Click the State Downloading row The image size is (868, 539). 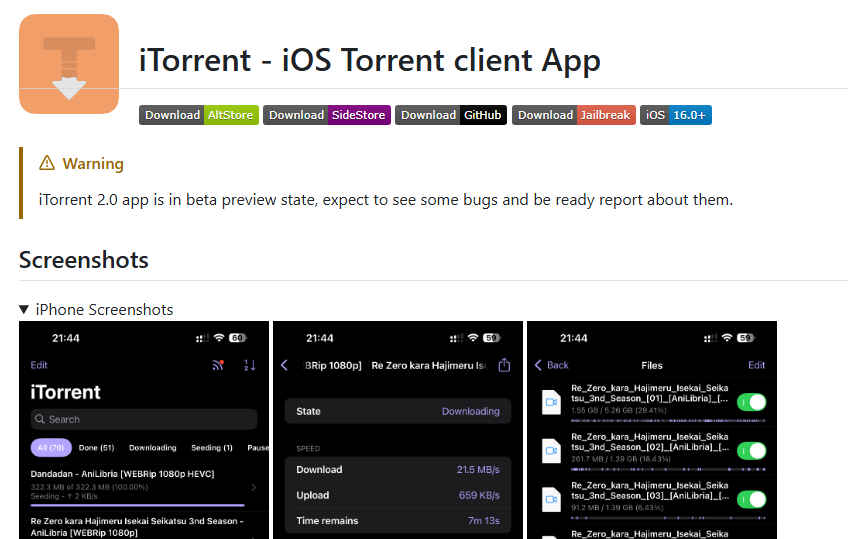[397, 411]
